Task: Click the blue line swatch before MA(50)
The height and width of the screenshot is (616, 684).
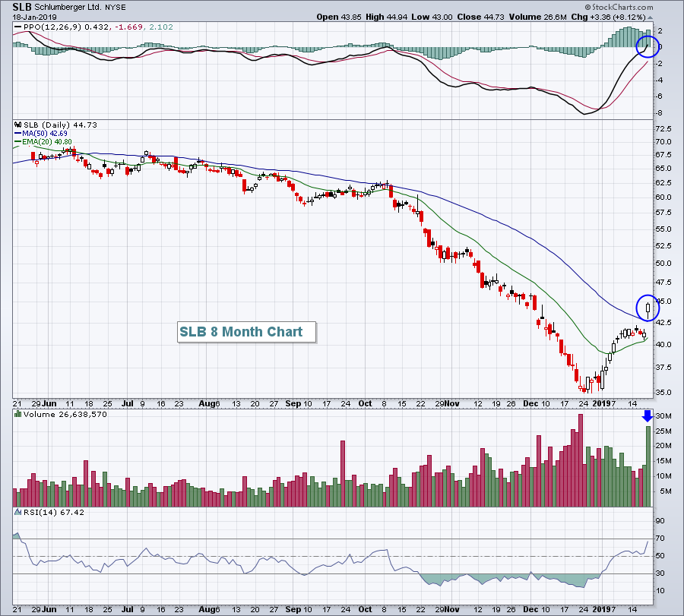Action: pos(18,134)
